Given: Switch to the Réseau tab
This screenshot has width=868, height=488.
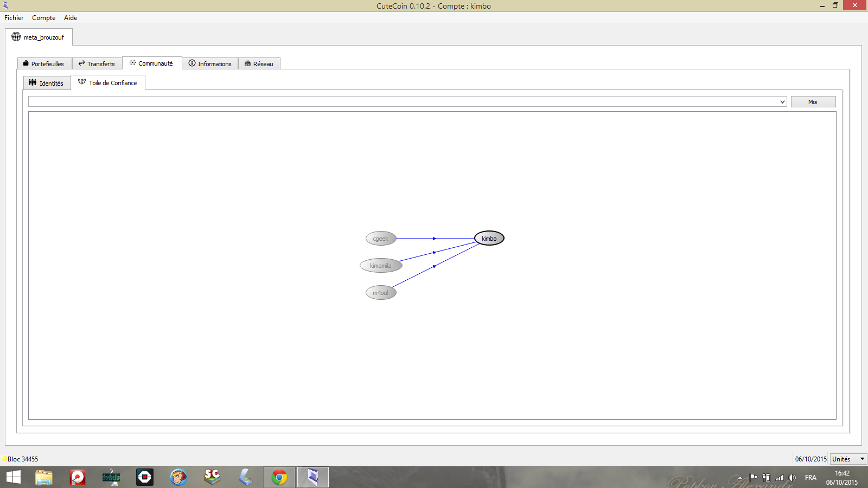Looking at the screenshot, I should 259,63.
